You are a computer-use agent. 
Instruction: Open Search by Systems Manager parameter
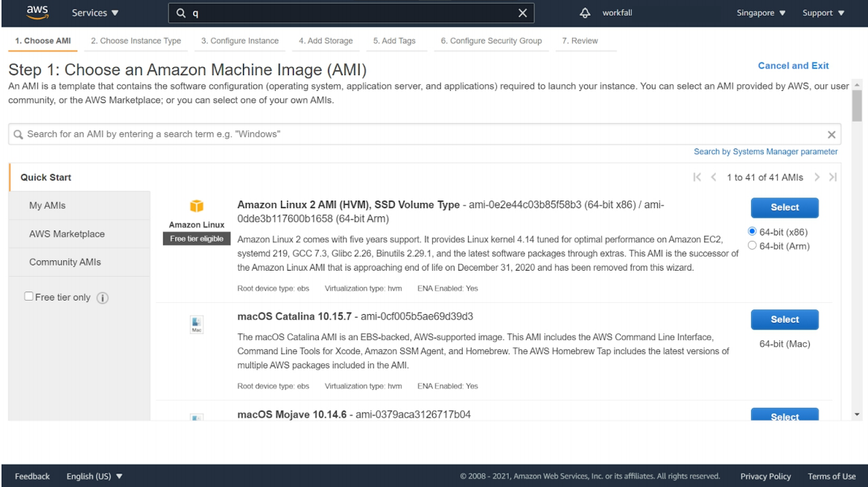pyautogui.click(x=766, y=152)
